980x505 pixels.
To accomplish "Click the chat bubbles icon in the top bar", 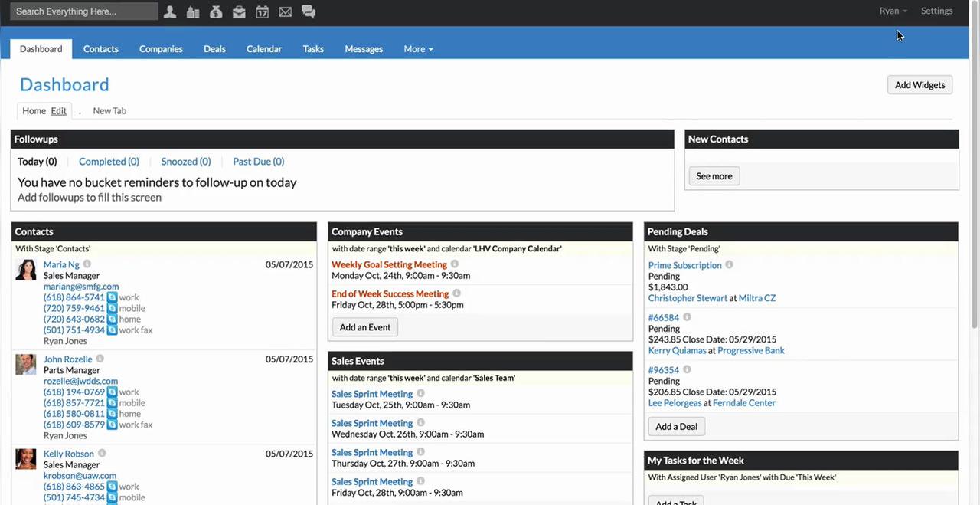I will click(309, 11).
